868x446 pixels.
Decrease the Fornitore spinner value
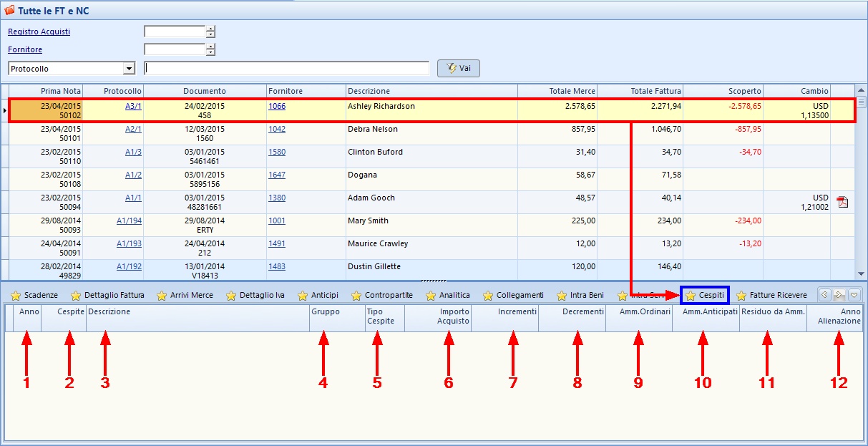click(x=210, y=52)
